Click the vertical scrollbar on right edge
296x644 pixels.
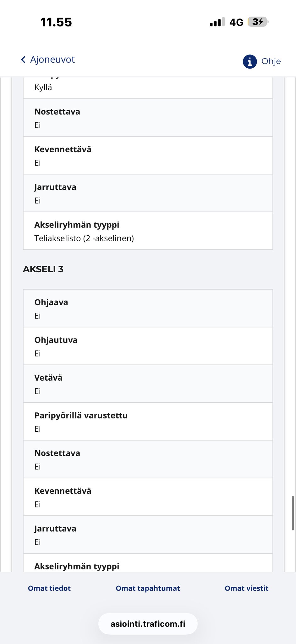pos(293,513)
